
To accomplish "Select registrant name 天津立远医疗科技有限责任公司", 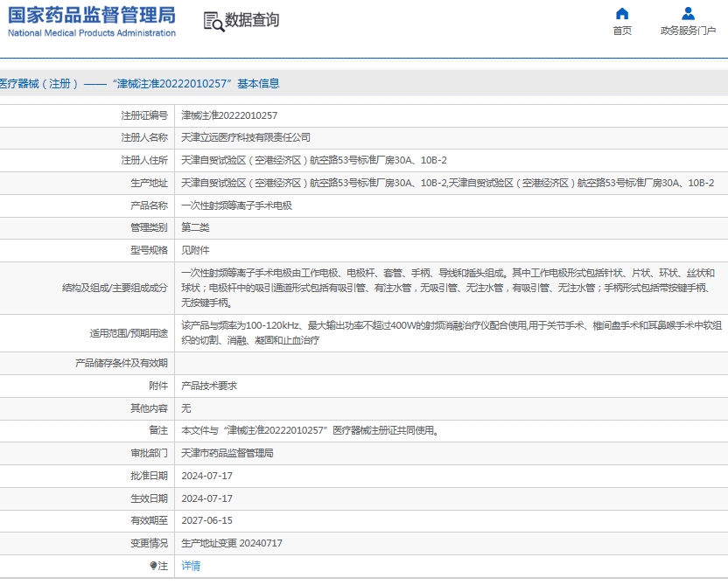I will click(x=246, y=137).
